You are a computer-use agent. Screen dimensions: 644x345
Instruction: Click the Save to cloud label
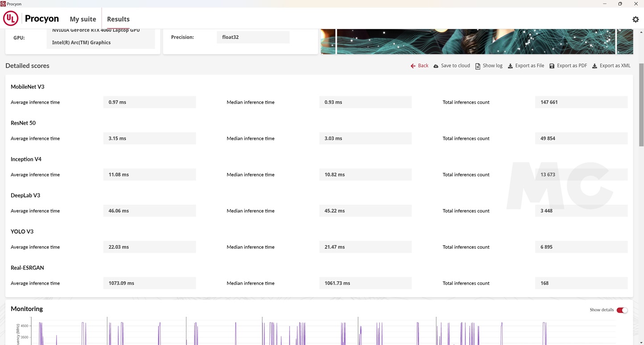455,66
